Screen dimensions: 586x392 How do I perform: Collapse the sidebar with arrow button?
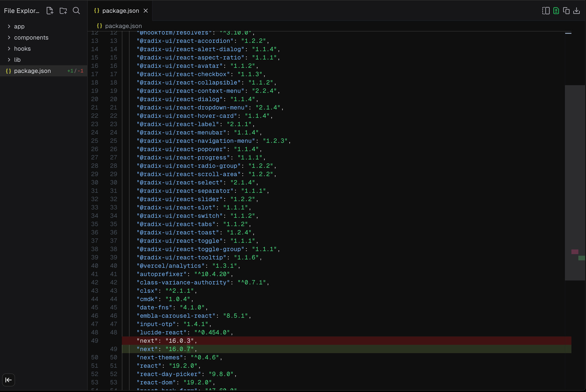click(9, 380)
